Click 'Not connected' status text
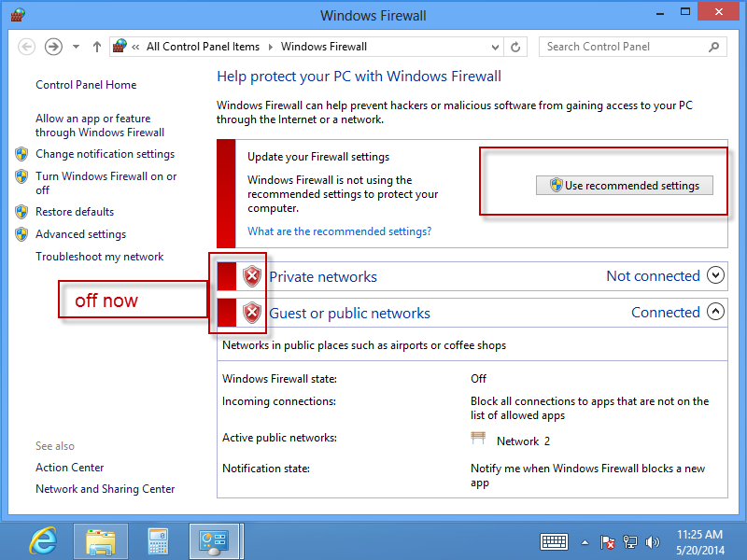Viewport: 747px width, 560px height. point(653,275)
